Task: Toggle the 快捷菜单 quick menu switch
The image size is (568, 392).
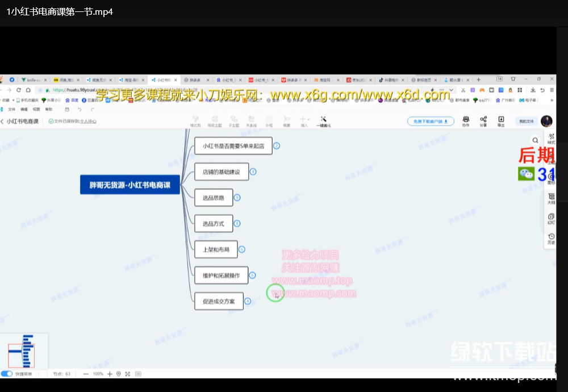Action: [6, 373]
